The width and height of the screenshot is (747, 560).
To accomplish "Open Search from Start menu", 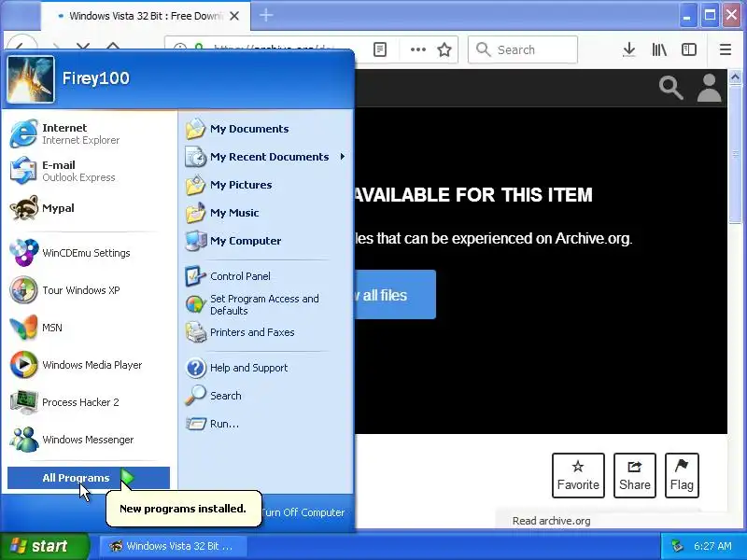I will 266,396.
